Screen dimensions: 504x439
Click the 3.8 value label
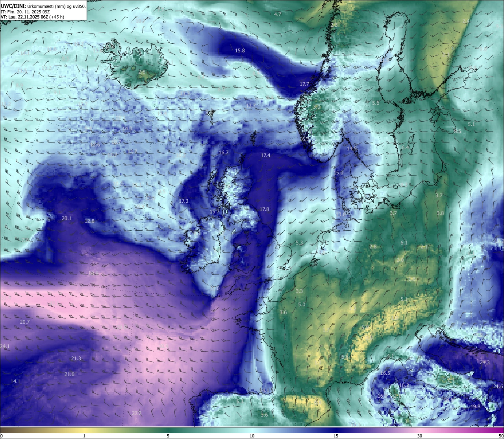coord(440,213)
